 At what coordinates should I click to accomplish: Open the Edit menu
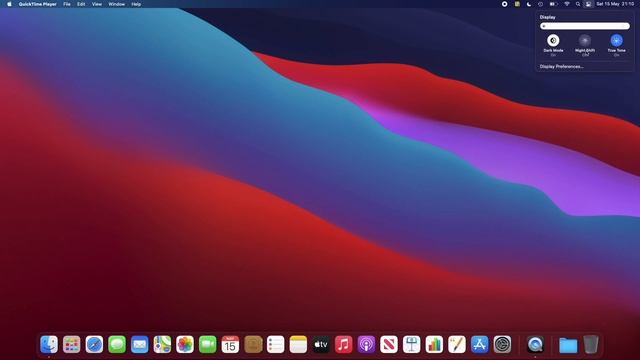point(81,4)
